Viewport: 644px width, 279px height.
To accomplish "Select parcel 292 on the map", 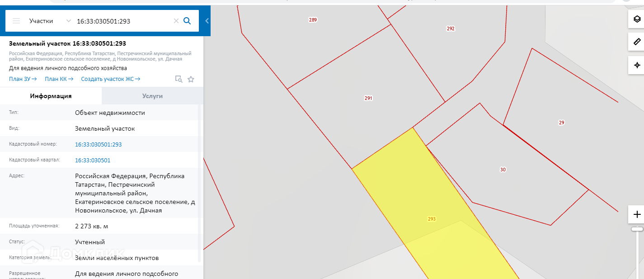I will 451,28.
